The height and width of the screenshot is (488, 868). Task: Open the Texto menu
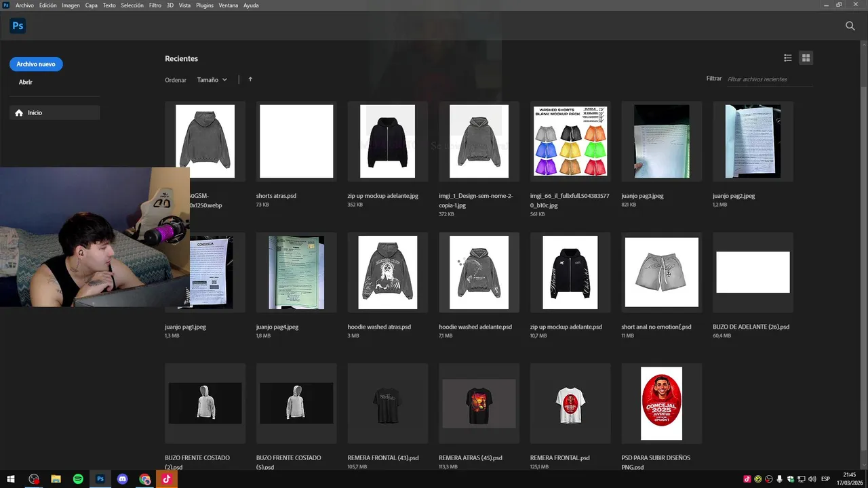pos(109,5)
